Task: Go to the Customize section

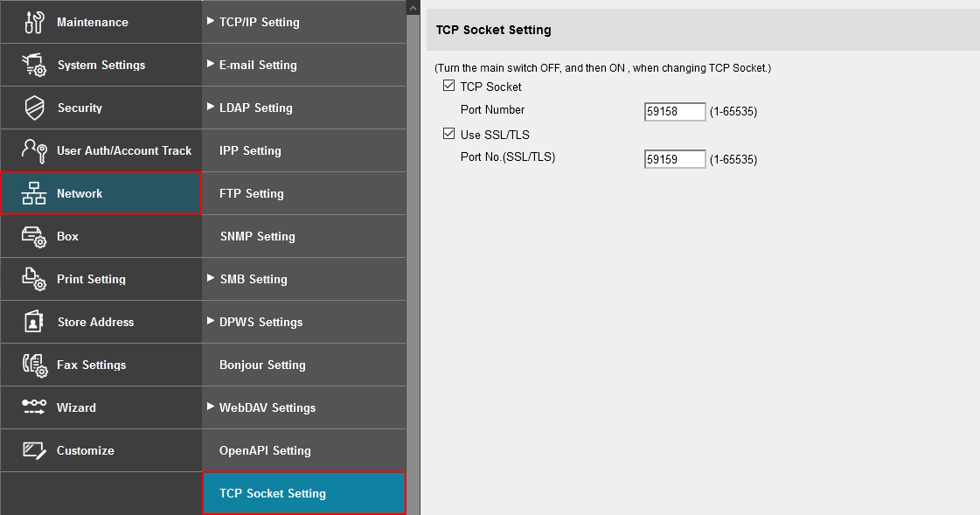Action: coord(85,450)
